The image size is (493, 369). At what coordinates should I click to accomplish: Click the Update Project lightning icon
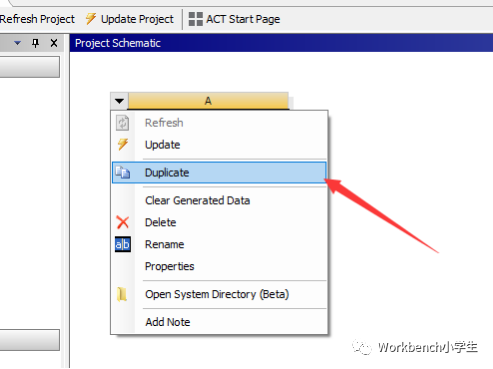(91, 19)
